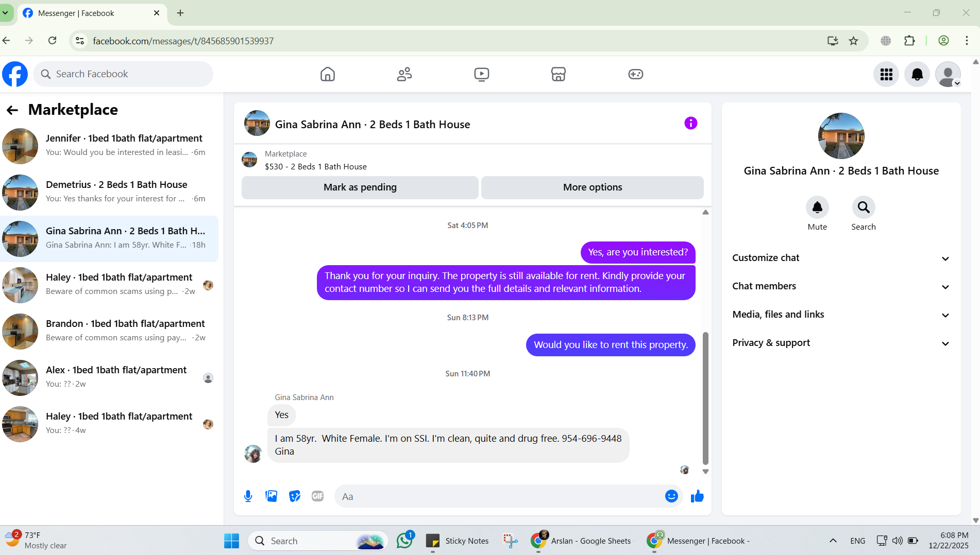Open the browser Extensions puzzle icon

click(x=910, y=41)
